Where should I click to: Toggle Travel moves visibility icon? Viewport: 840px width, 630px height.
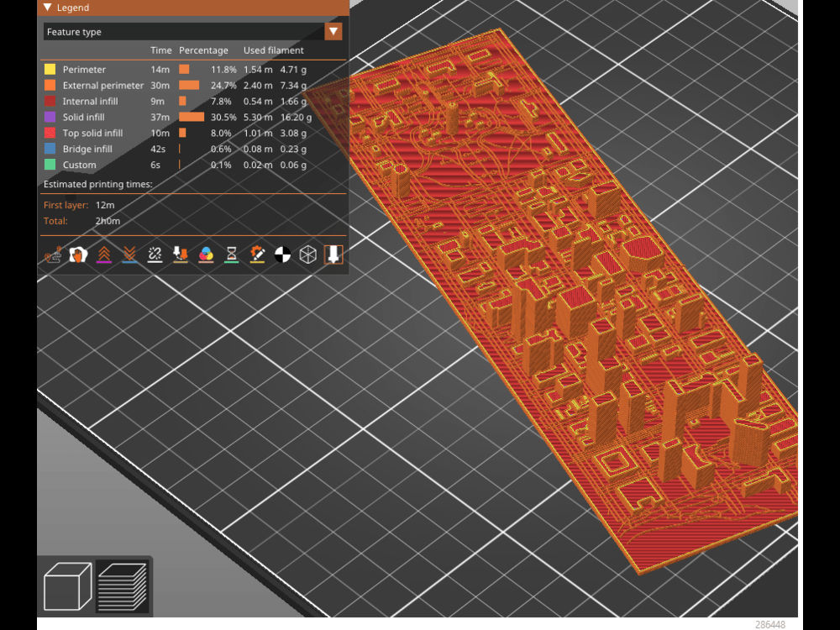[53, 255]
